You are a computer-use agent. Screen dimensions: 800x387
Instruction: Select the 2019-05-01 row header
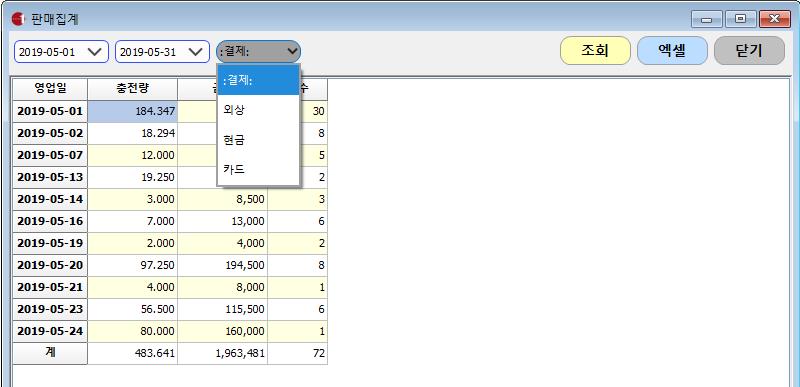(50, 111)
